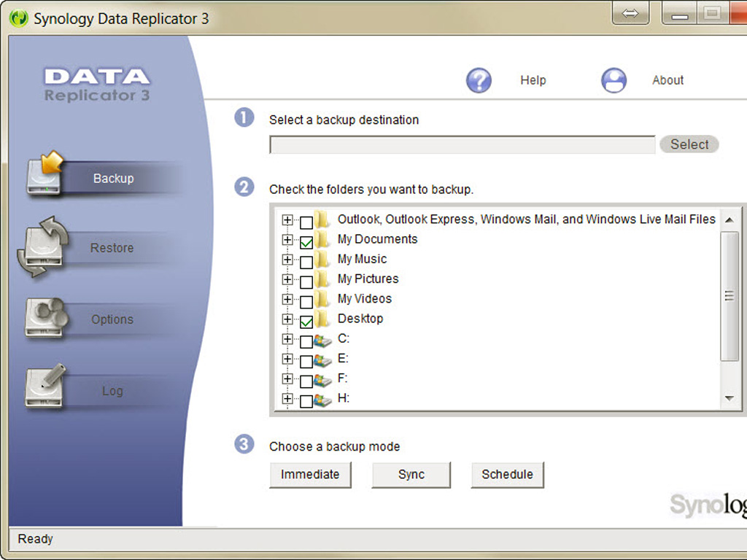Image resolution: width=747 pixels, height=560 pixels.
Task: Expand the Desktop tree node
Action: pos(287,319)
